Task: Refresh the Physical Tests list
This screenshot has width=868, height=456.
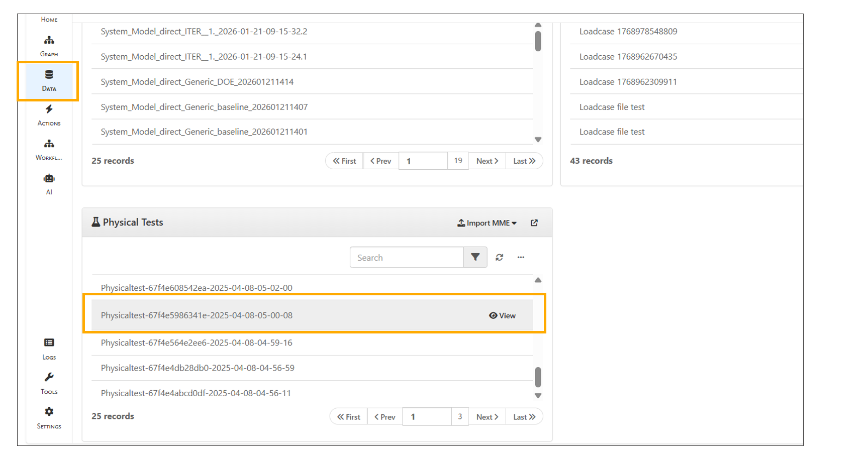Action: point(499,258)
